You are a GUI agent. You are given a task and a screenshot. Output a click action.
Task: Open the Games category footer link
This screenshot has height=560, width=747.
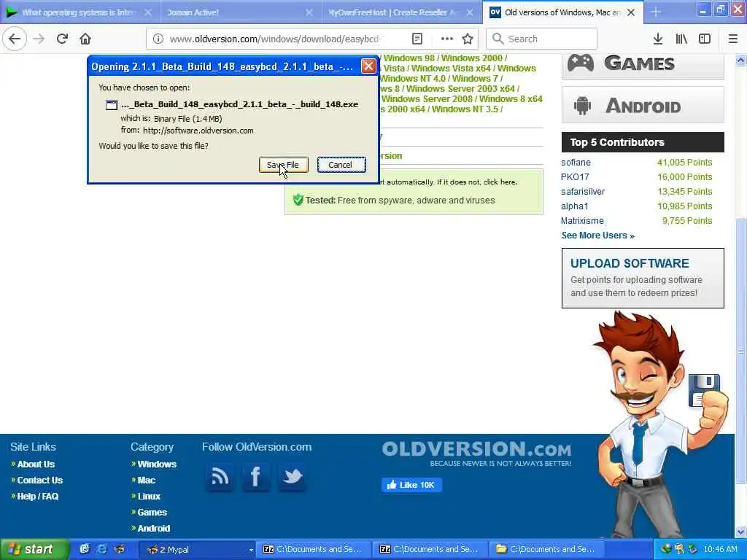tap(152, 513)
